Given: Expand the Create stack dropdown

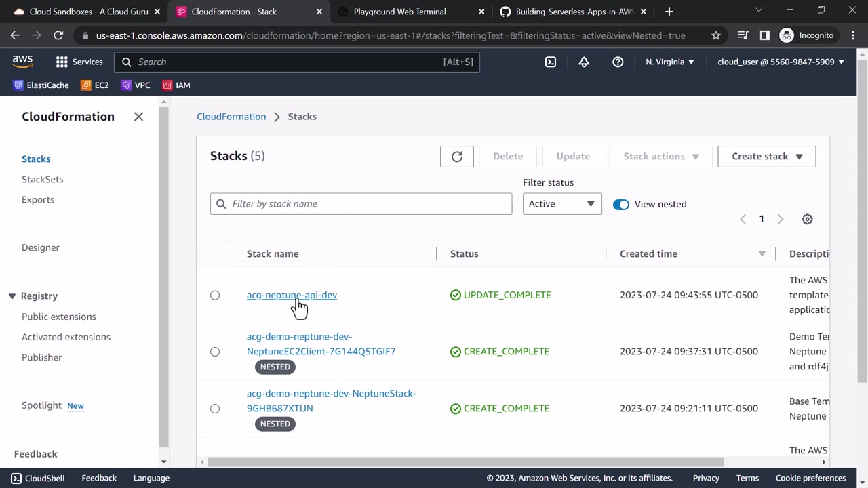Looking at the screenshot, I should coord(766,157).
